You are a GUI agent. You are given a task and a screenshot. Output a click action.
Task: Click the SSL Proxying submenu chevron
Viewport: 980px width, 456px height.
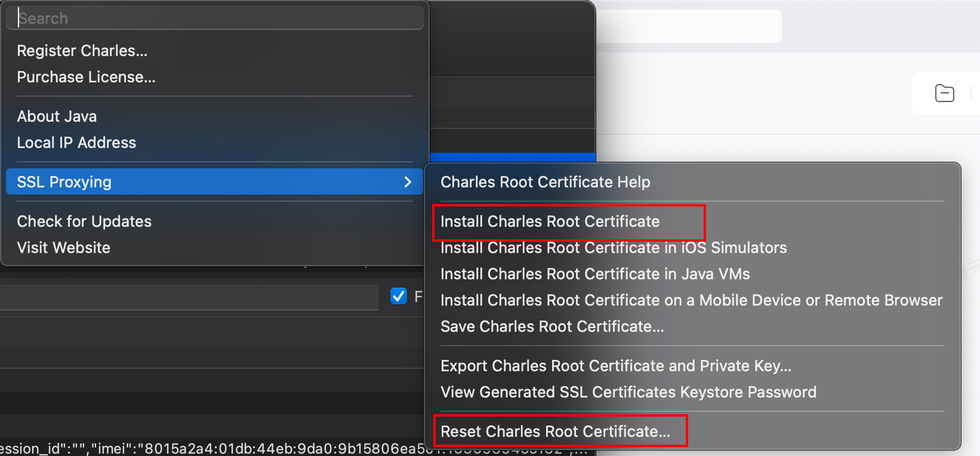[x=408, y=181]
